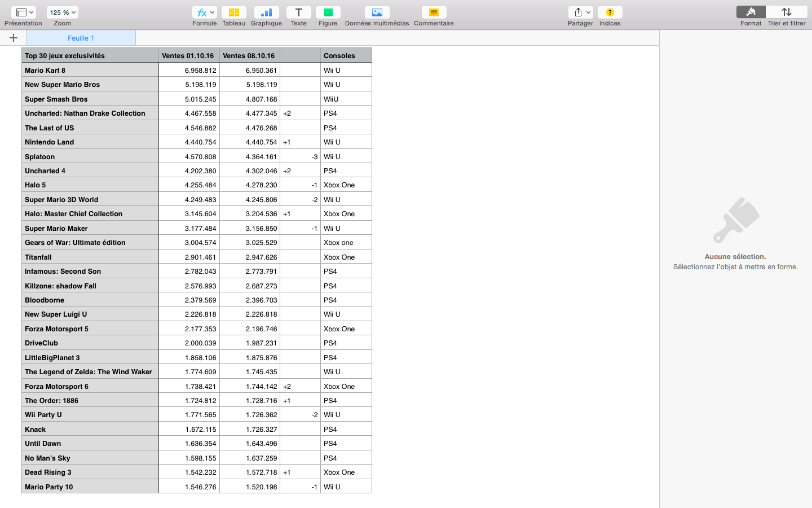Select the Feuille 1 tab
This screenshot has width=812, height=508.
[x=81, y=38]
